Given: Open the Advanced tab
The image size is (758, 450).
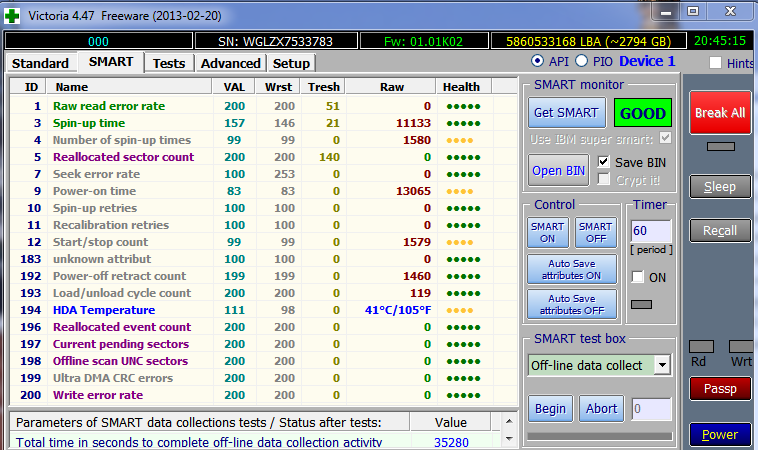Looking at the screenshot, I should click(231, 63).
